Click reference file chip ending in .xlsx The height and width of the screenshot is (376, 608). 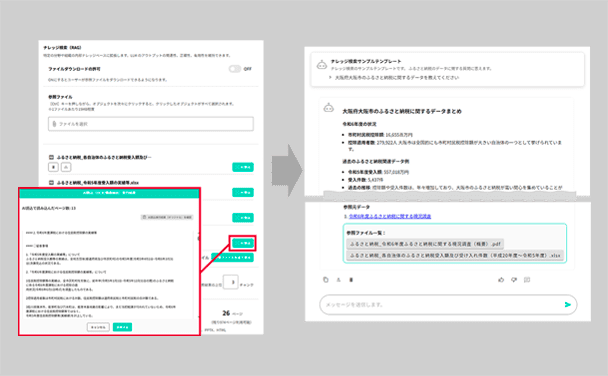(x=455, y=255)
